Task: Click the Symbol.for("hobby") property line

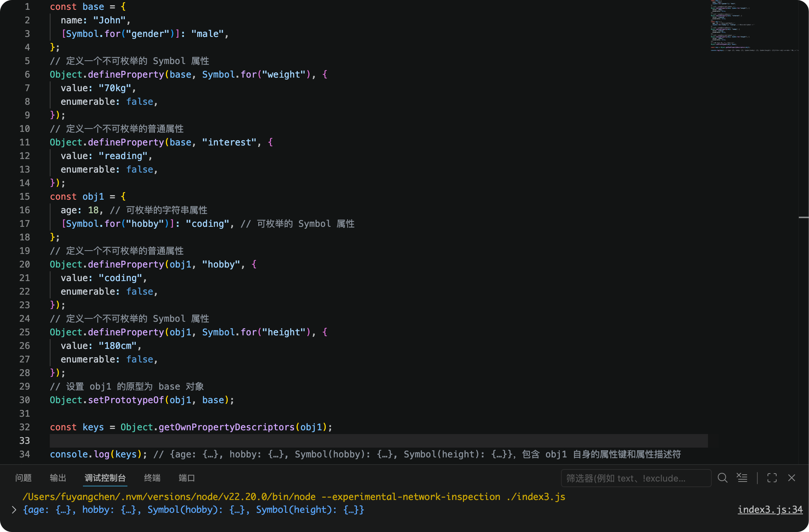Action: tap(148, 224)
